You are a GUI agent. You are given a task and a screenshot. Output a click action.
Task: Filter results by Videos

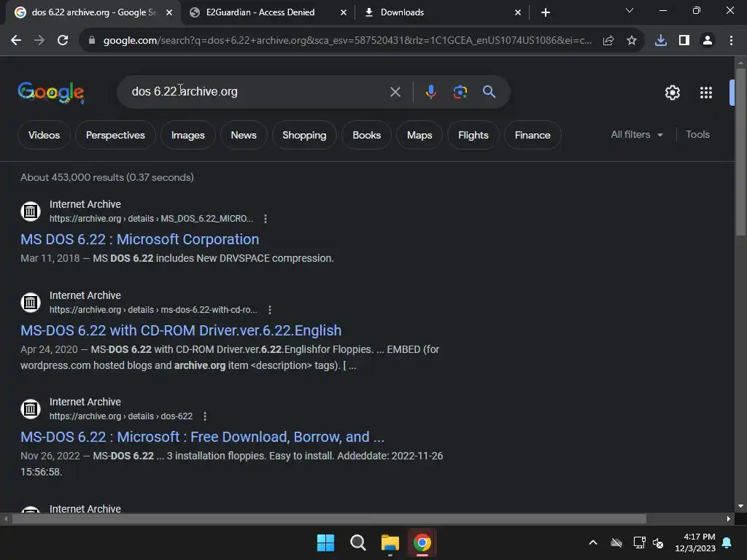(44, 135)
